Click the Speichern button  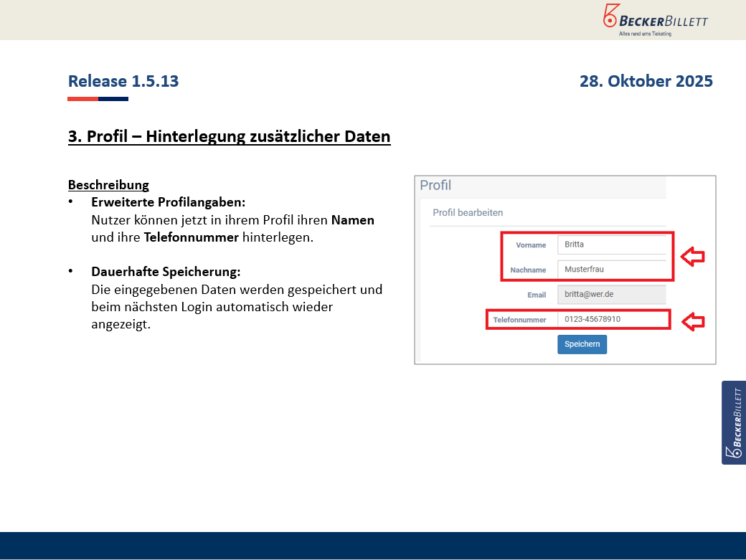point(582,344)
